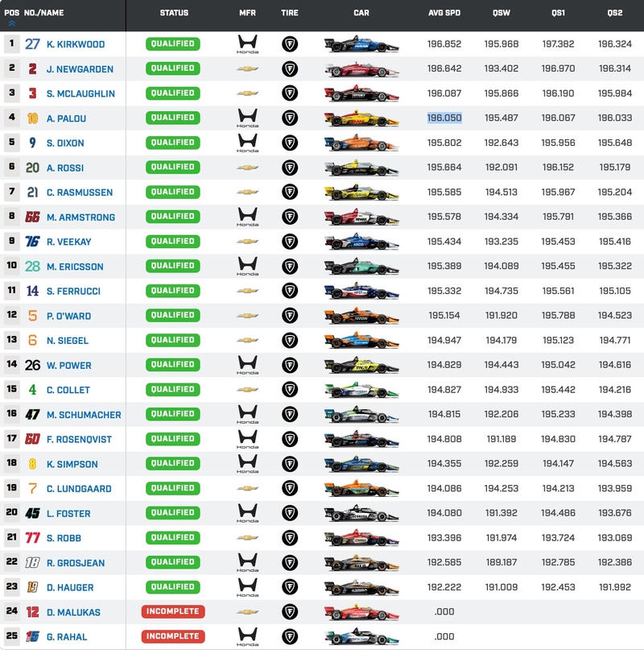644x650 pixels.
Task: Click Chevrolet logo in N. Siegel row
Action: (x=247, y=340)
